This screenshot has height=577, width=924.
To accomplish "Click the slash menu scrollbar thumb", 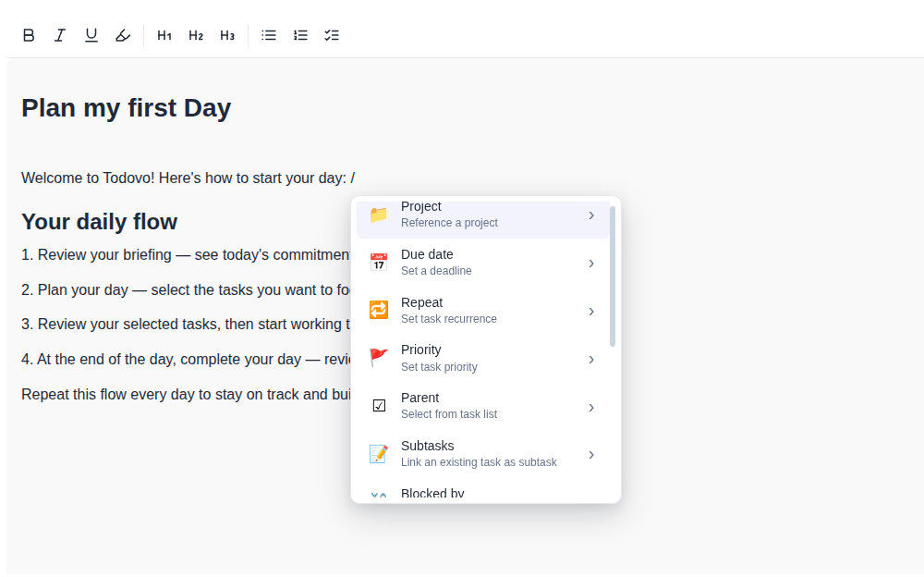I will [613, 276].
